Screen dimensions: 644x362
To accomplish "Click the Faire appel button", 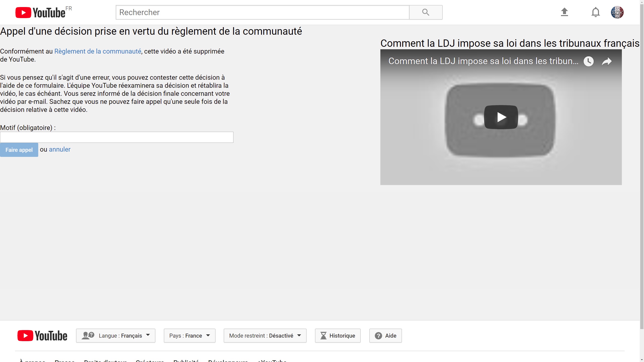I will click(x=19, y=150).
